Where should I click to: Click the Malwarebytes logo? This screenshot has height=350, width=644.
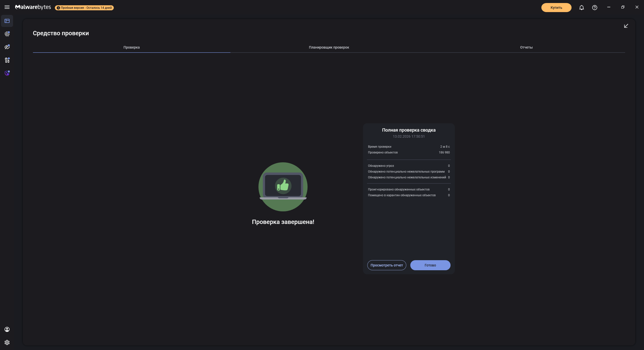pos(33,7)
